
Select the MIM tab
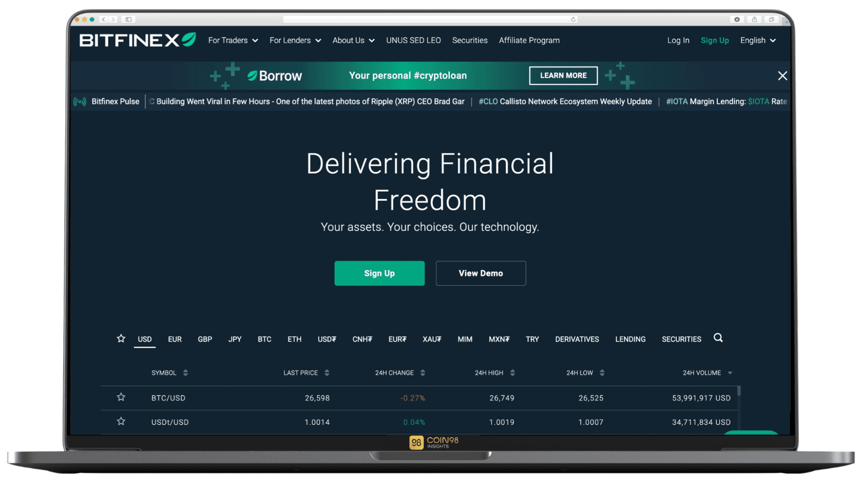[465, 339]
